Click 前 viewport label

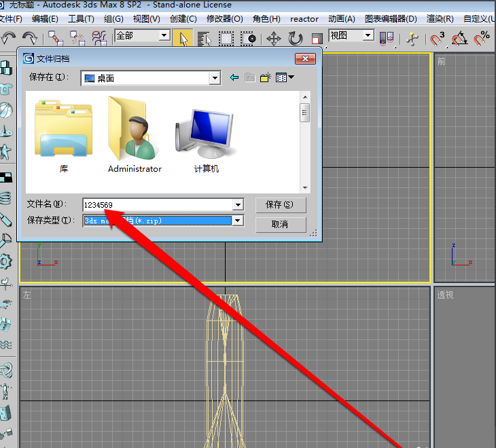coord(441,61)
